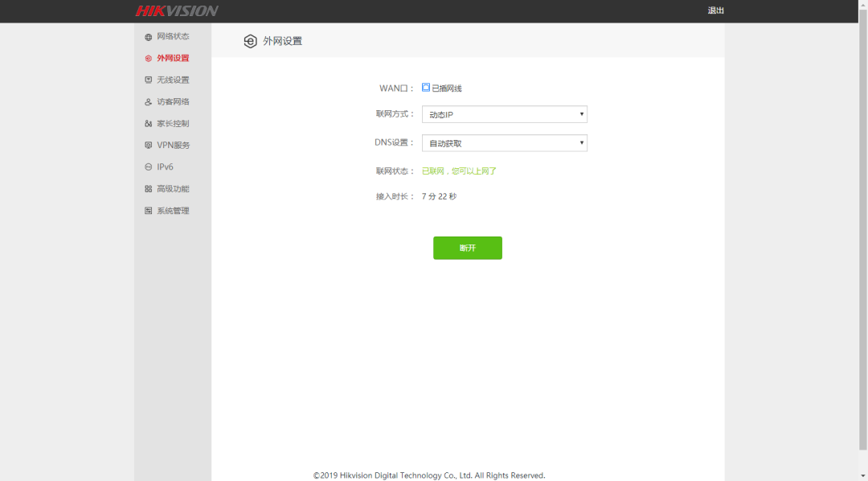868x481 pixels.
Task: Click the 网络状态 globe icon in sidebar
Action: (x=148, y=37)
